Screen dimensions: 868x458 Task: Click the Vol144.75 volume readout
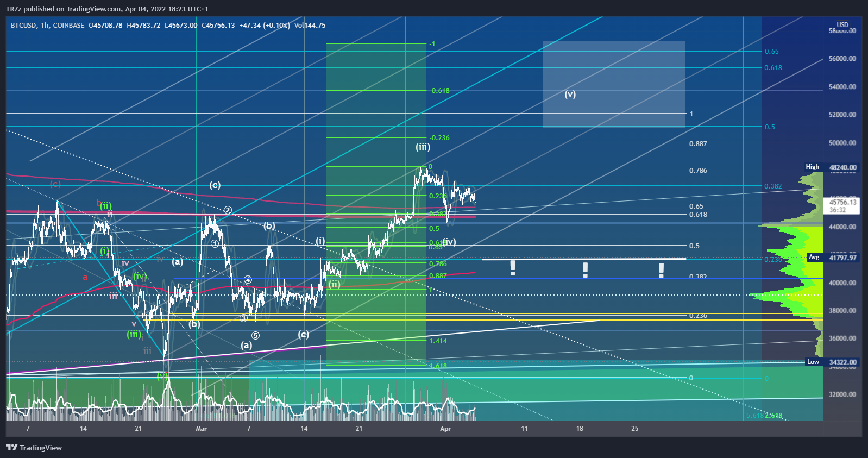[310, 26]
